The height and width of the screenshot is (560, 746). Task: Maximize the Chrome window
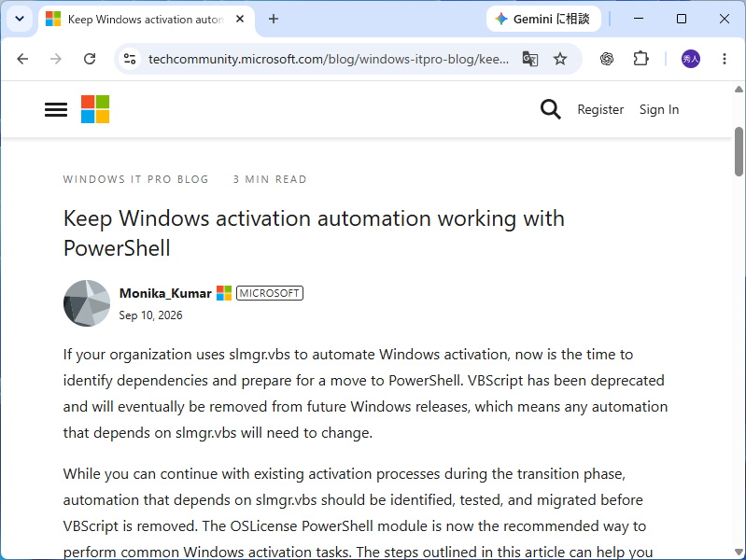coord(682,19)
